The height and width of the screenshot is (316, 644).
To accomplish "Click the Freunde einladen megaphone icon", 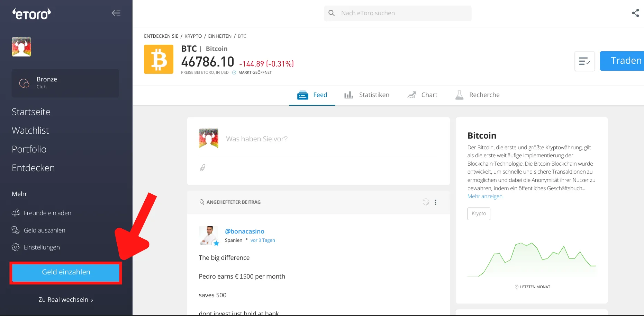I will tap(16, 213).
